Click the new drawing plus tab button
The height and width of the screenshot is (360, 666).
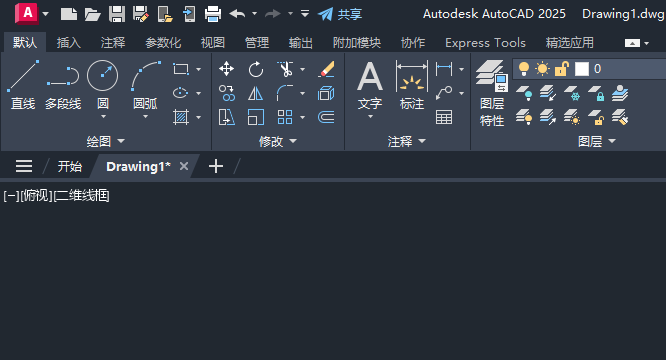coord(216,166)
